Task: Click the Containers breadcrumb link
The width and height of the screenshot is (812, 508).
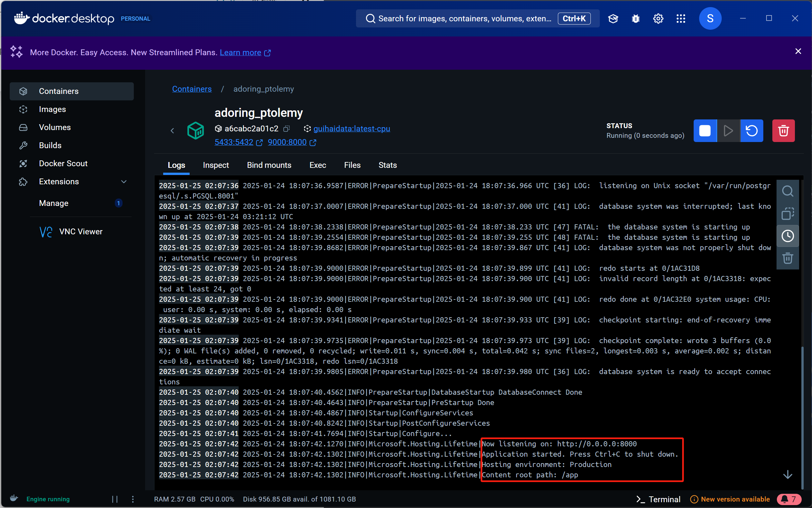Action: 192,89
